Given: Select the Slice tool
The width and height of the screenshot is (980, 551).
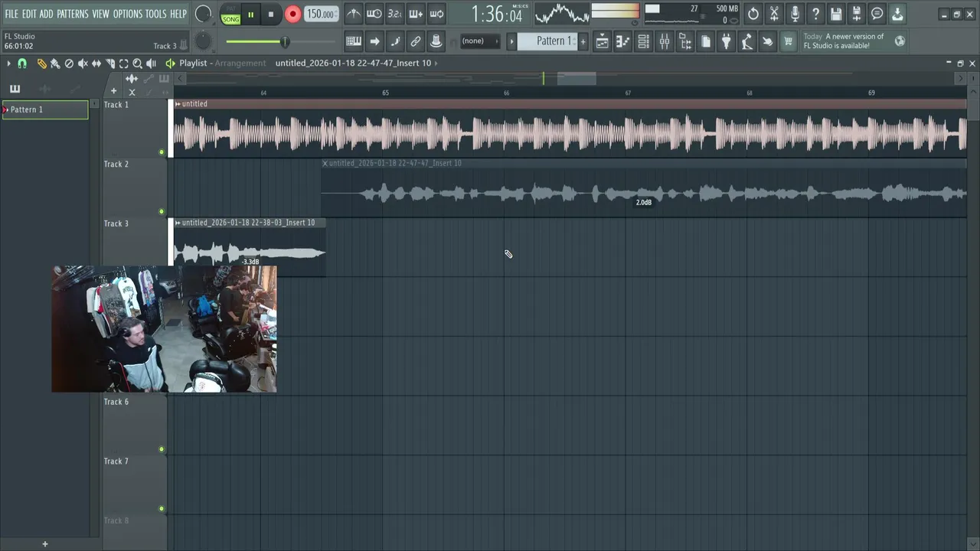Looking at the screenshot, I should coord(110,64).
